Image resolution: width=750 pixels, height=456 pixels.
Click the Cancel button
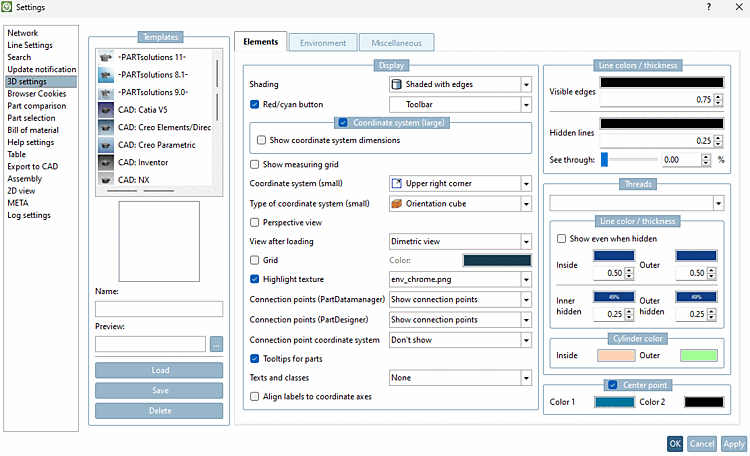click(x=702, y=444)
